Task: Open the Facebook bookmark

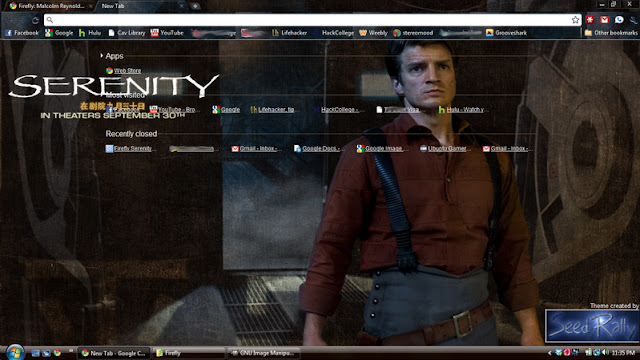Action: pyautogui.click(x=22, y=33)
